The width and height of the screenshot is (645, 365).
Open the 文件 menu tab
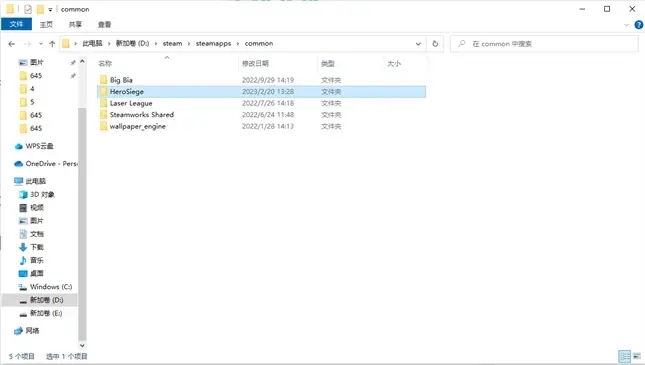tap(16, 24)
